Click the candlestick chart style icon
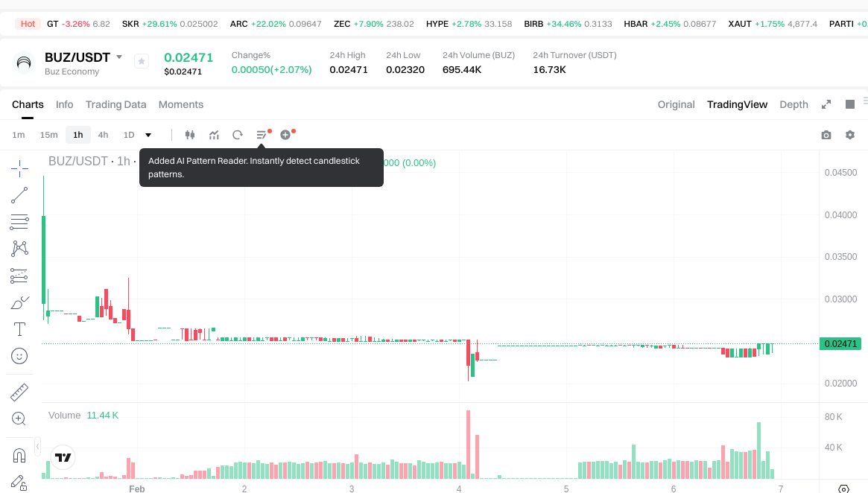The image size is (868, 493). [x=190, y=135]
